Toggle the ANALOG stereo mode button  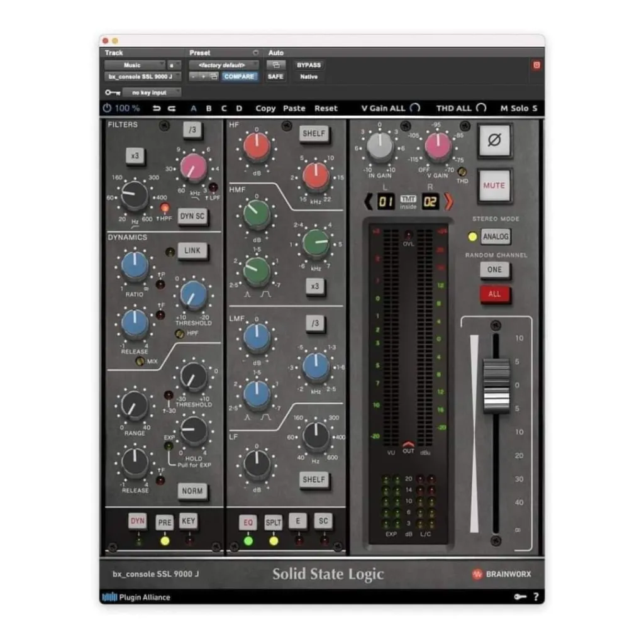click(x=496, y=236)
